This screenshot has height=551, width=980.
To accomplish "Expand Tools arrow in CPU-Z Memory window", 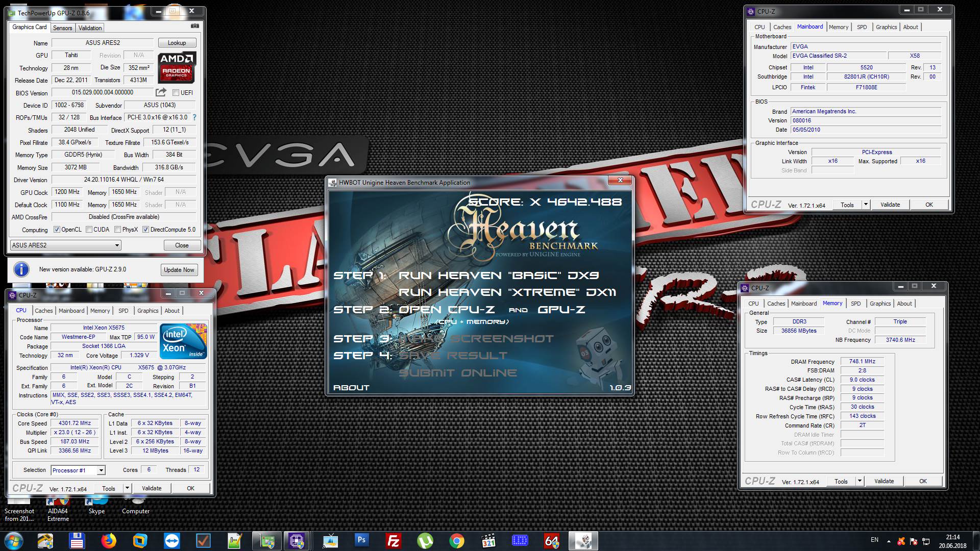I will 860,481.
